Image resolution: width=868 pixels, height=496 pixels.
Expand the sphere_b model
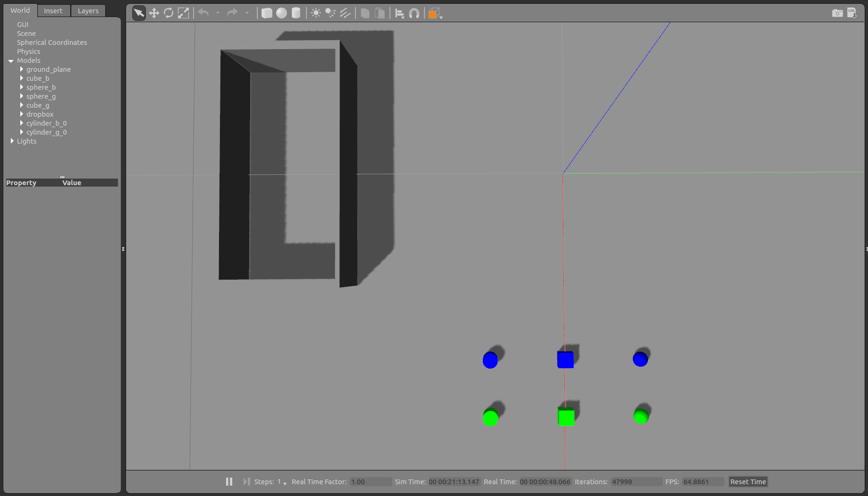tap(22, 87)
